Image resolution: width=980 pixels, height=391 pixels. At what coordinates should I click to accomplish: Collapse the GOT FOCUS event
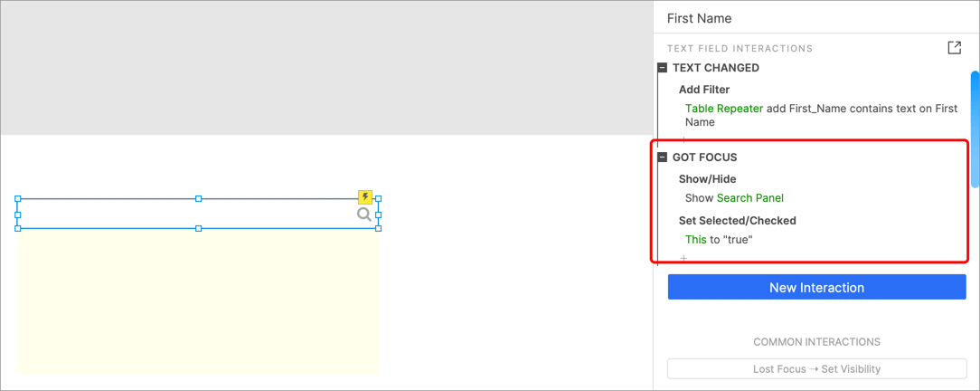point(663,157)
